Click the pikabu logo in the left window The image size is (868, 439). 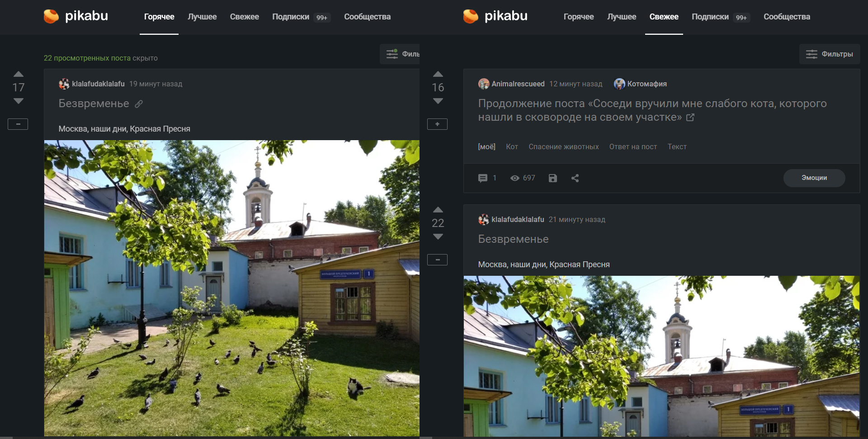[76, 16]
